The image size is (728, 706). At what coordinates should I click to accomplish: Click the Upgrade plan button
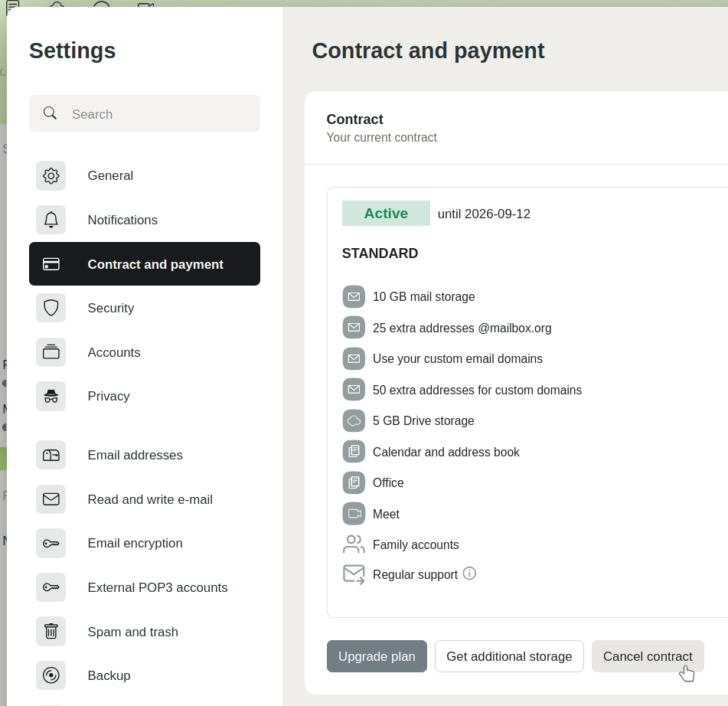[x=377, y=656]
